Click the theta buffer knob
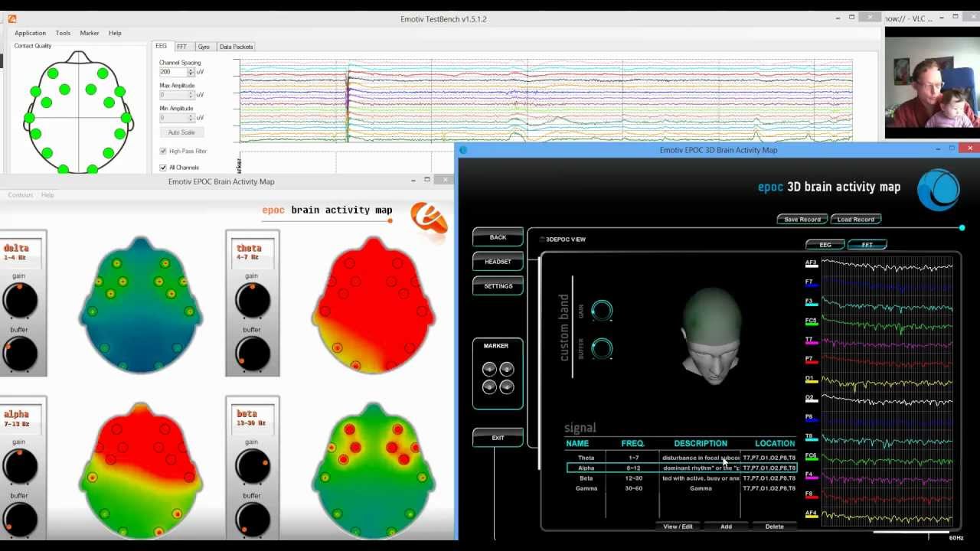This screenshot has height=551, width=980. pyautogui.click(x=253, y=354)
